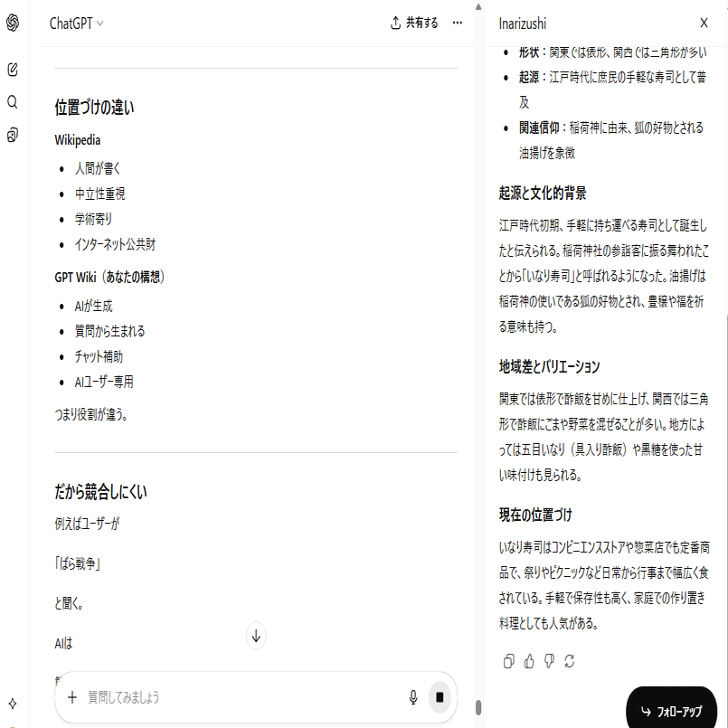This screenshot has width=728, height=728.
Task: Click the bullet 質問から生まれる
Action: [x=109, y=331]
